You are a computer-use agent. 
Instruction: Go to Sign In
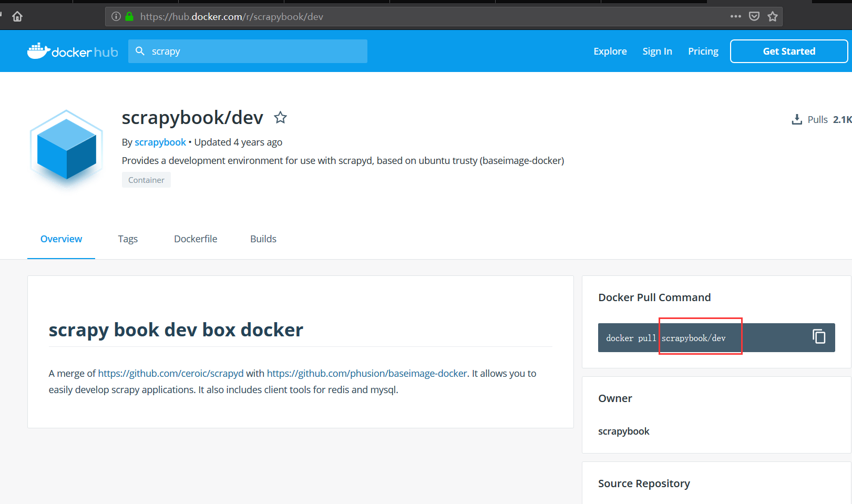click(x=657, y=52)
